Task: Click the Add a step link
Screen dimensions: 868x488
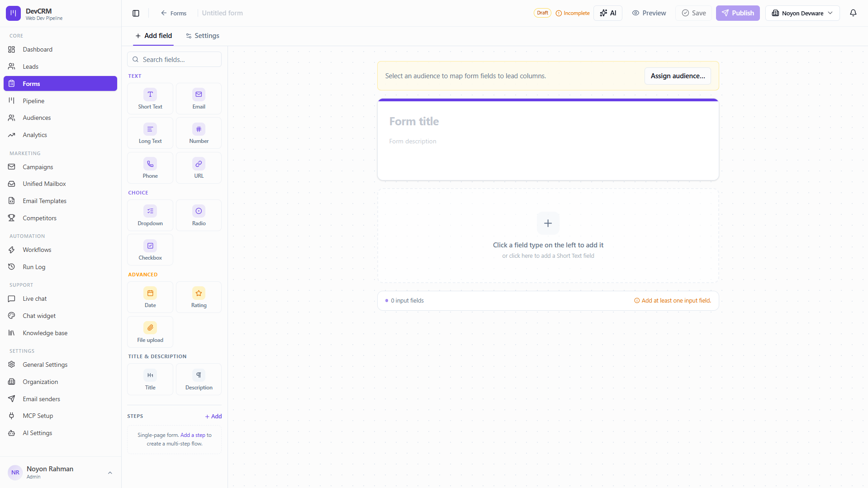Action: pyautogui.click(x=193, y=435)
